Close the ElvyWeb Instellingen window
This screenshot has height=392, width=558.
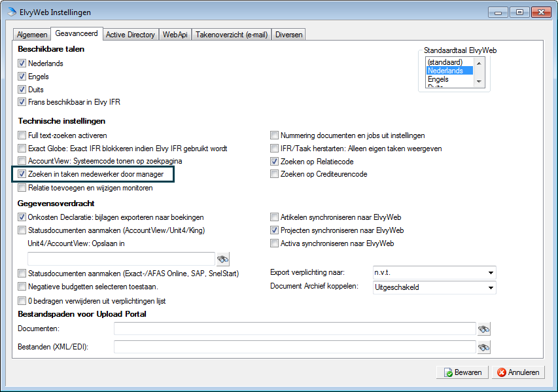pos(541,12)
